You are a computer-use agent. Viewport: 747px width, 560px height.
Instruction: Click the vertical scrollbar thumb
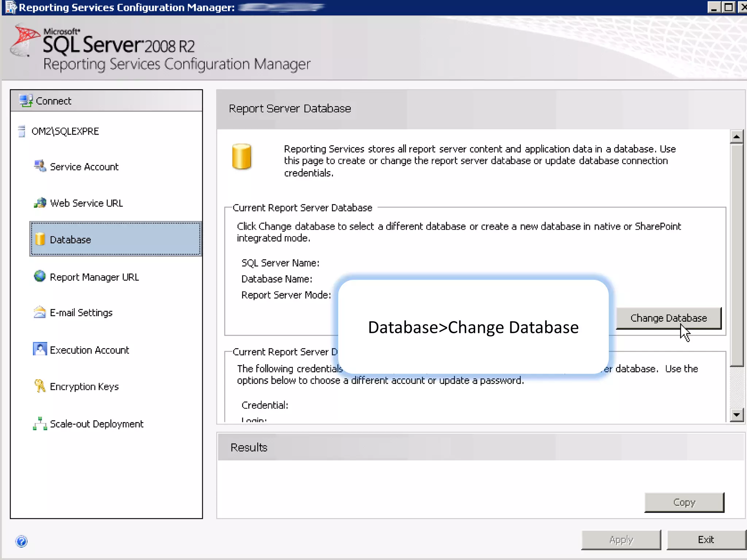point(736,255)
